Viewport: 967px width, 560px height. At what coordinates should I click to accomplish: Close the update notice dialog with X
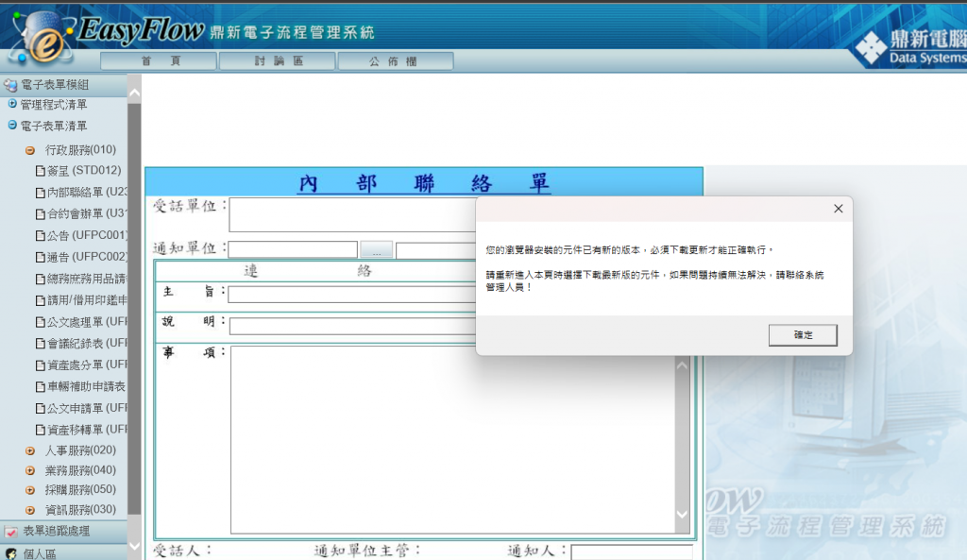point(839,209)
